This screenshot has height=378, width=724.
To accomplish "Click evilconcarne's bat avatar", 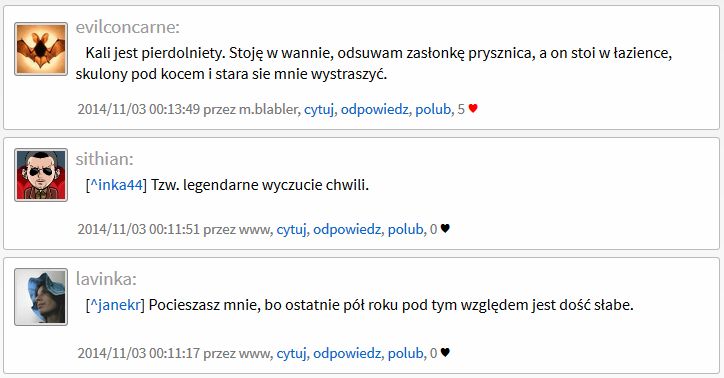I will coord(41,49).
